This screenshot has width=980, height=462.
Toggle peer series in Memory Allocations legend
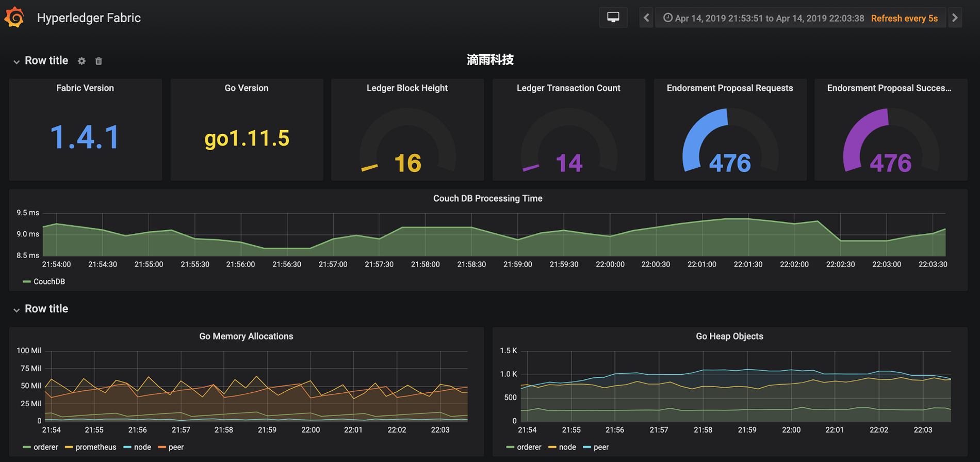point(176,448)
